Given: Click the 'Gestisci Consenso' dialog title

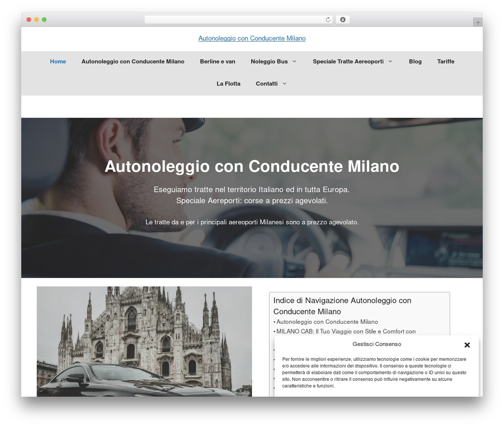Looking at the screenshot, I should pos(377,344).
